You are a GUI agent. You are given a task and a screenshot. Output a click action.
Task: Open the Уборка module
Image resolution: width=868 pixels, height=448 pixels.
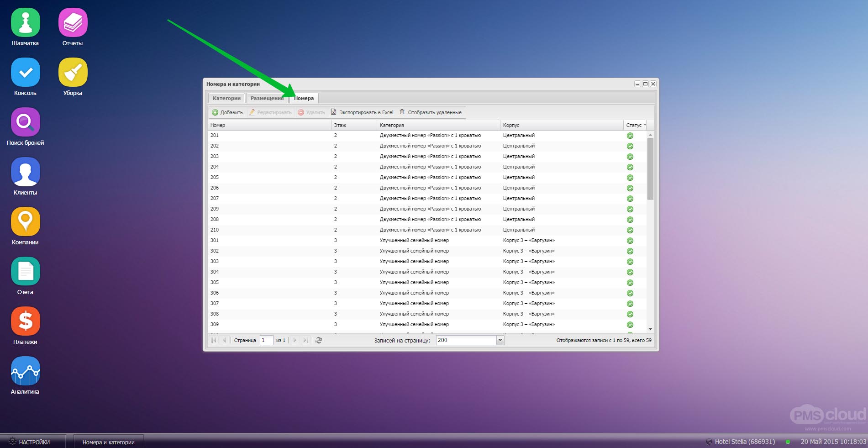(72, 72)
